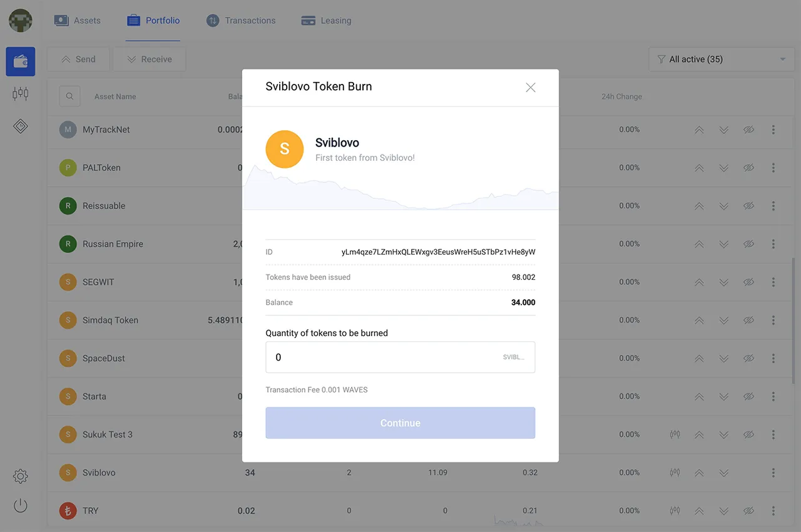Click receive arrow for Sukuk Test 3 row
The width and height of the screenshot is (801, 532).
pyautogui.click(x=724, y=434)
